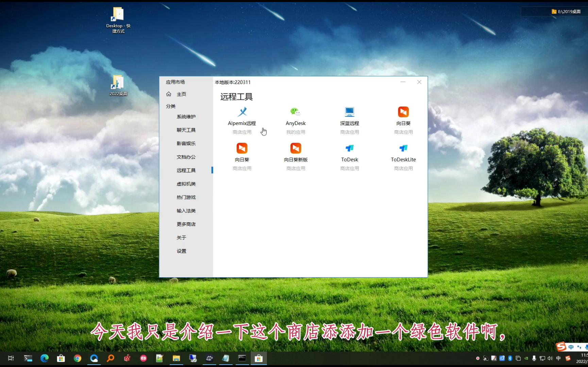Go to 主页 in the sidebar
Viewport: 588px width, 367px height.
[x=181, y=94]
